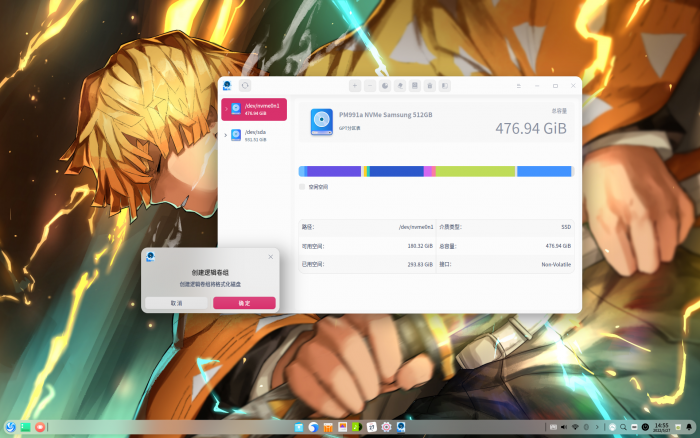Viewport: 700px width, 438px height.
Task: Click the 14:55 clock on the taskbar
Action: tap(661, 427)
